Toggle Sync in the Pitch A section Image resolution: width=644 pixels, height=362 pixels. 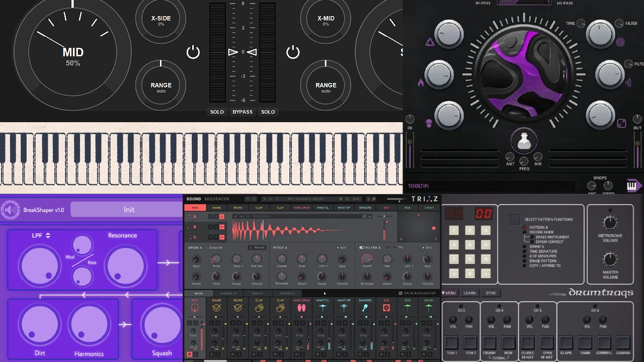click(x=341, y=247)
